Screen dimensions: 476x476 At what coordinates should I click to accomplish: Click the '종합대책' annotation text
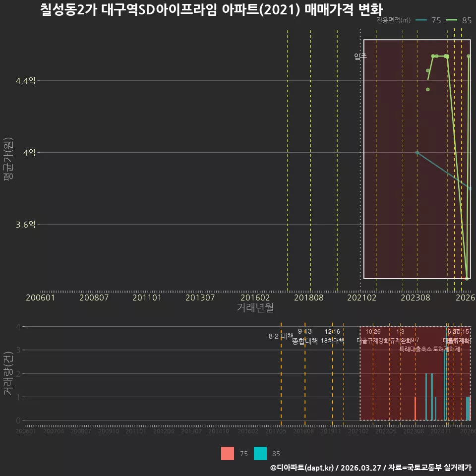[x=305, y=341]
